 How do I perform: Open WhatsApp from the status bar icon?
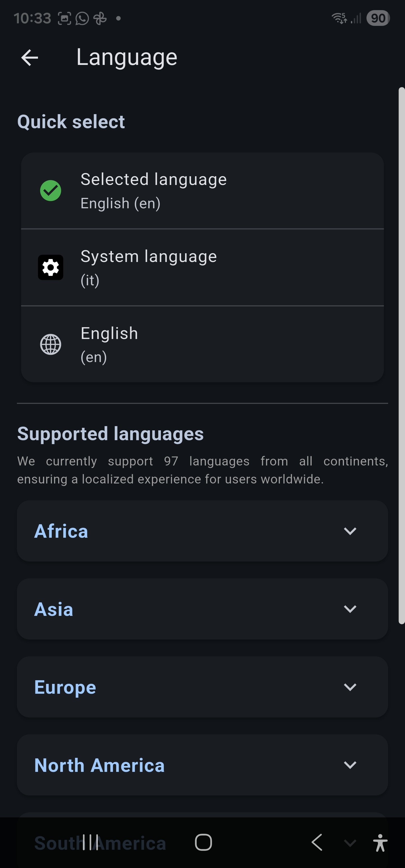[82, 19]
